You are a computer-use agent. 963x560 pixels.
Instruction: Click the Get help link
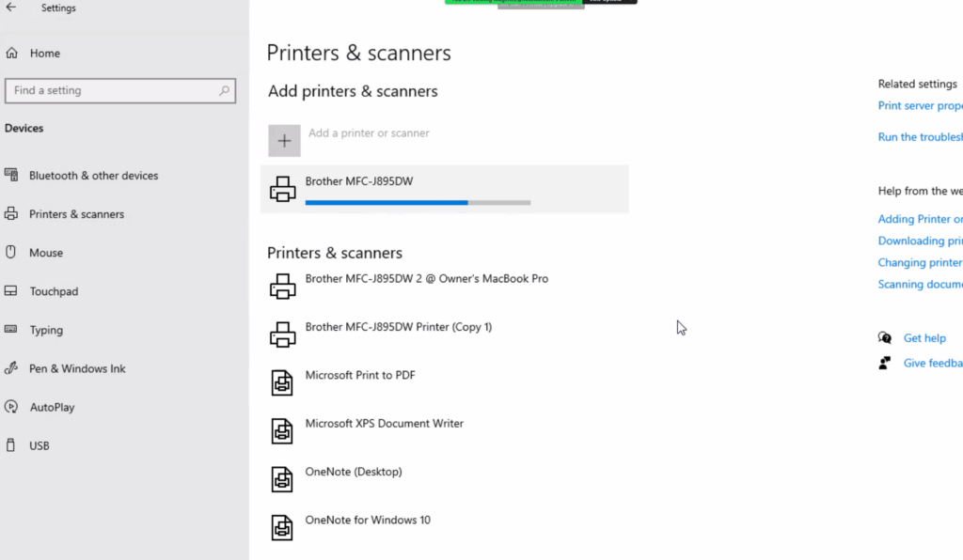[924, 338]
